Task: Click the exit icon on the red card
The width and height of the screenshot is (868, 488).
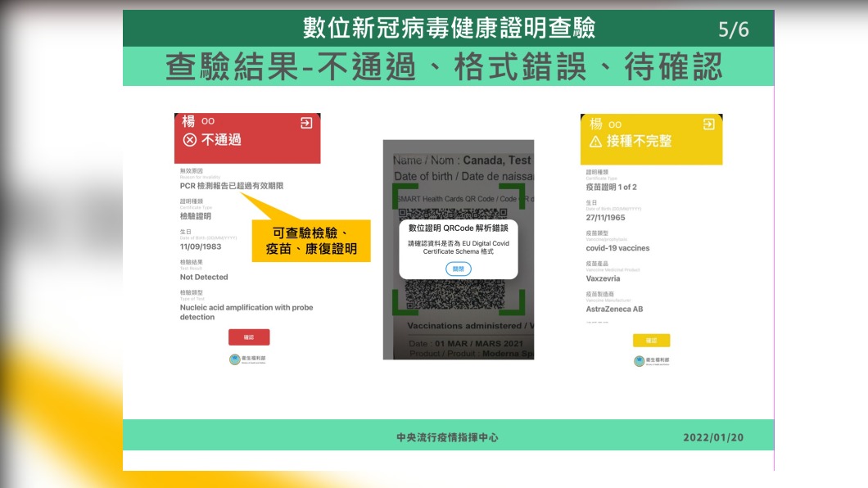Action: click(306, 123)
